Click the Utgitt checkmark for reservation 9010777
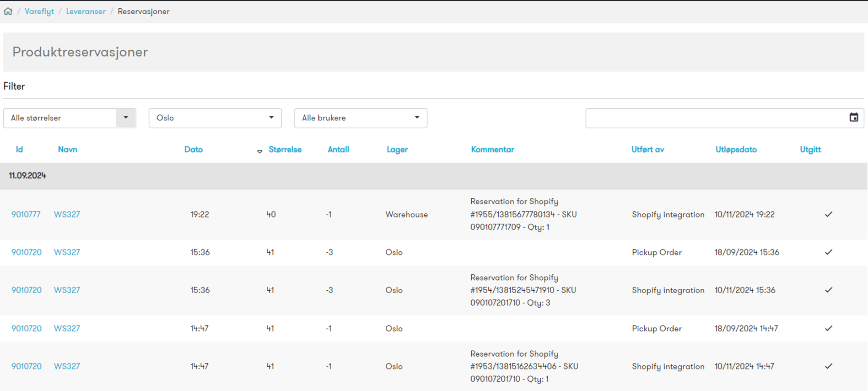868x391 pixels. tap(829, 214)
